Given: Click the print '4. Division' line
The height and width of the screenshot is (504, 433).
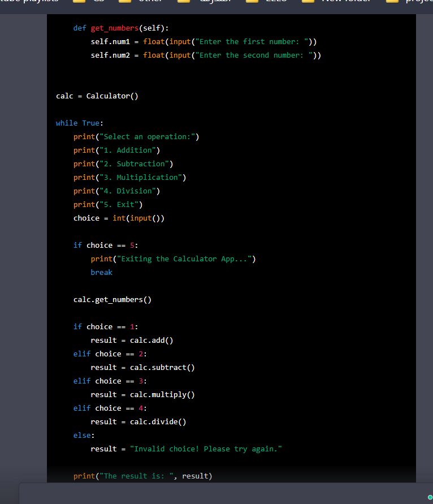Looking at the screenshot, I should pyautogui.click(x=116, y=191).
